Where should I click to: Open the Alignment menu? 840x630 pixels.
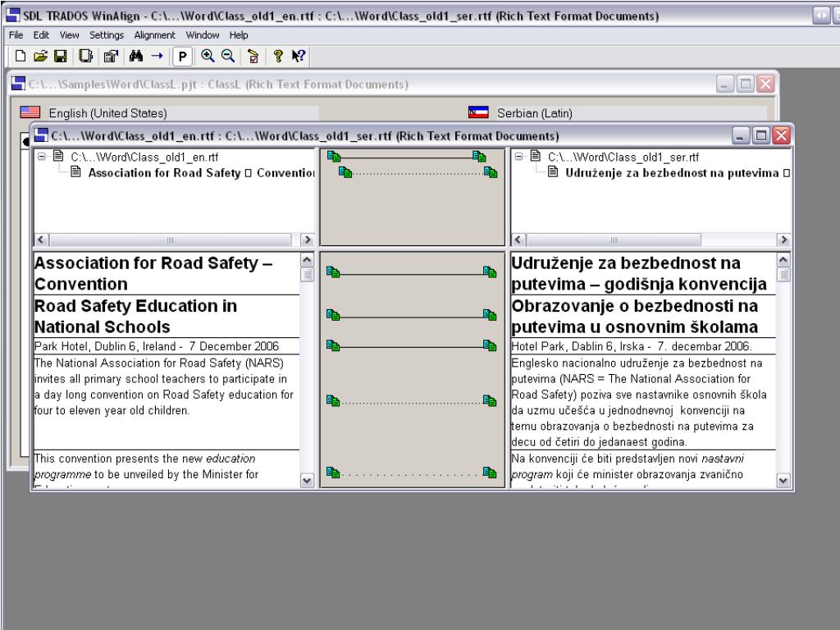point(154,34)
